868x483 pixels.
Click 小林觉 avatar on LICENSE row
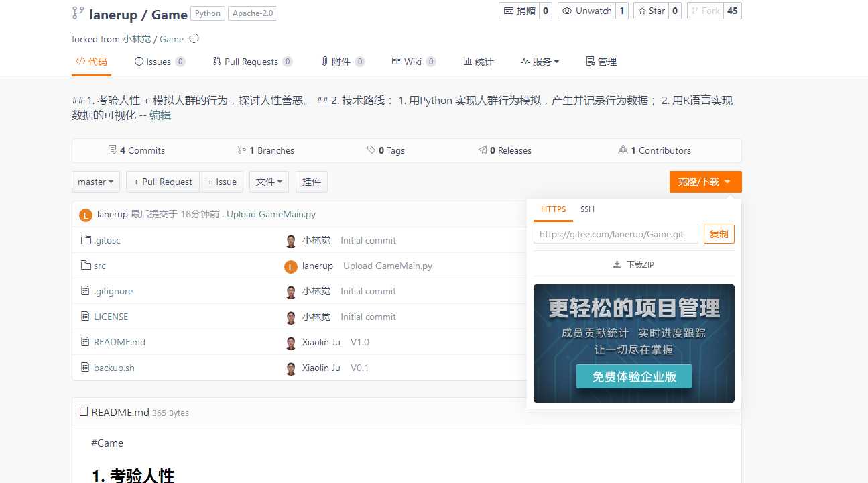pyautogui.click(x=291, y=317)
